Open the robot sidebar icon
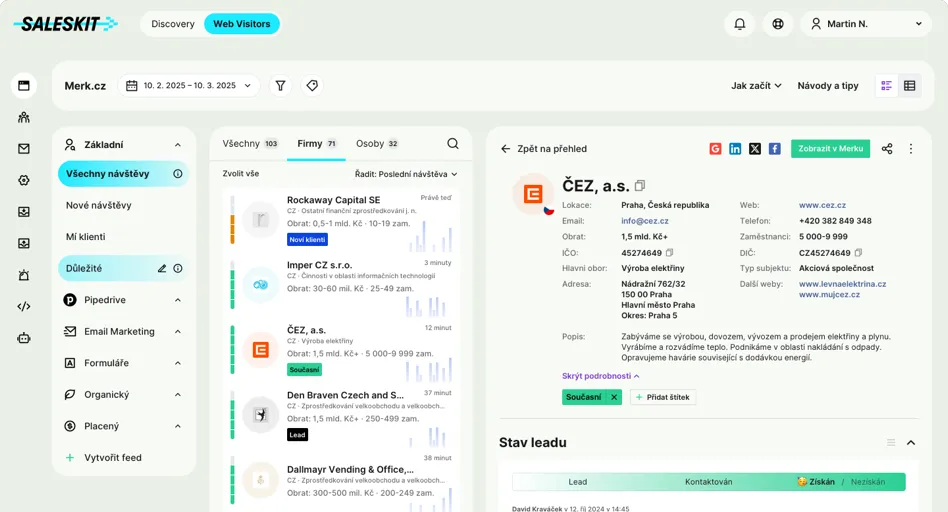The height and width of the screenshot is (512, 948). click(x=24, y=338)
